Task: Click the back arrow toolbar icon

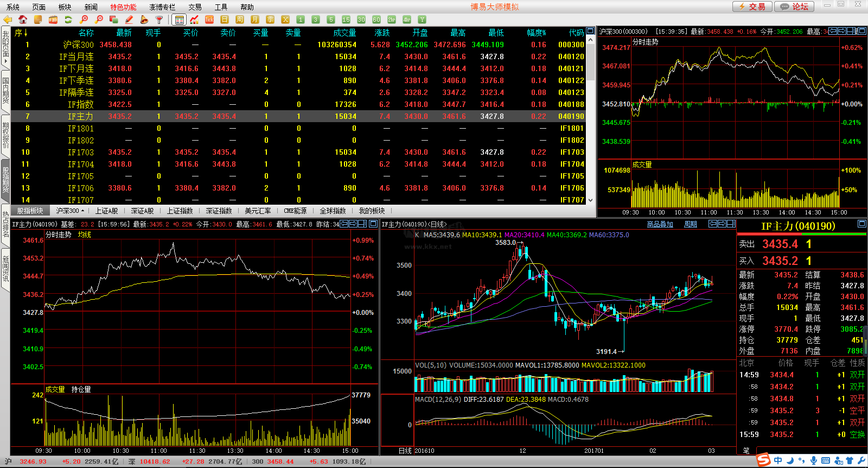Action: point(8,20)
